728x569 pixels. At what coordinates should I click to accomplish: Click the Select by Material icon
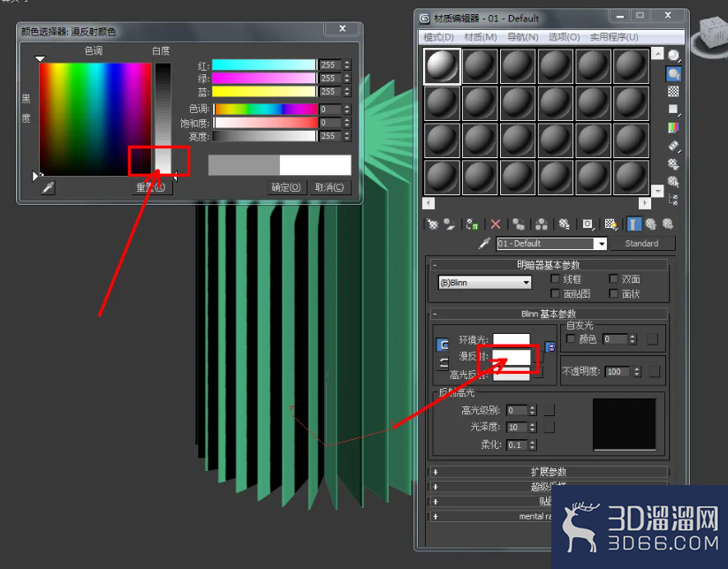pyautogui.click(x=673, y=182)
